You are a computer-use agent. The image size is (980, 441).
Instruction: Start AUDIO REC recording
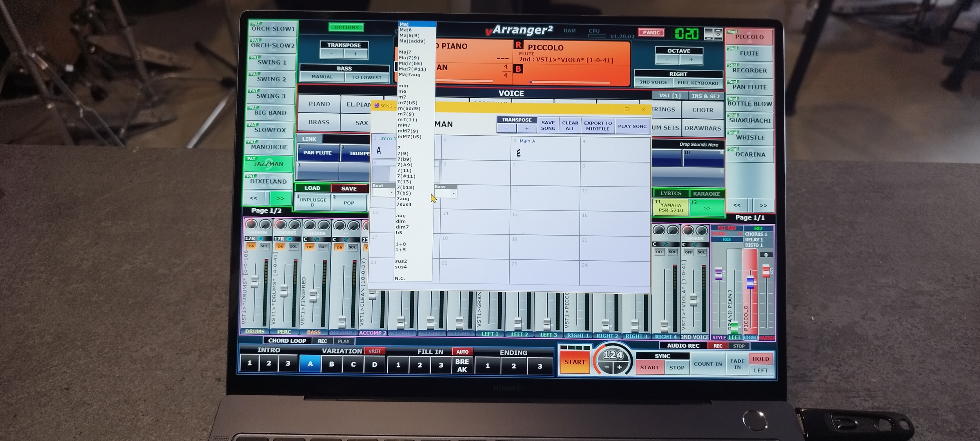pyautogui.click(x=718, y=346)
